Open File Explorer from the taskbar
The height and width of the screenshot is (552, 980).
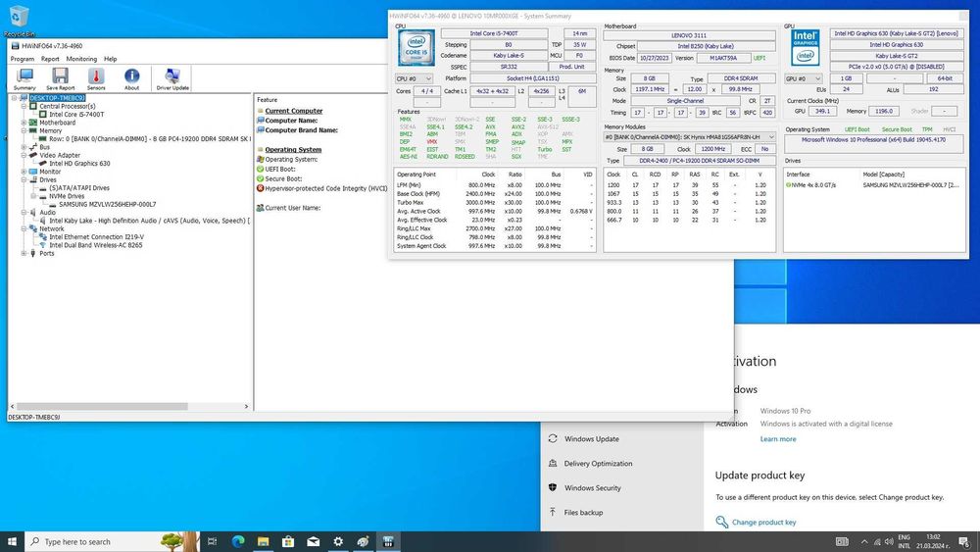263,541
